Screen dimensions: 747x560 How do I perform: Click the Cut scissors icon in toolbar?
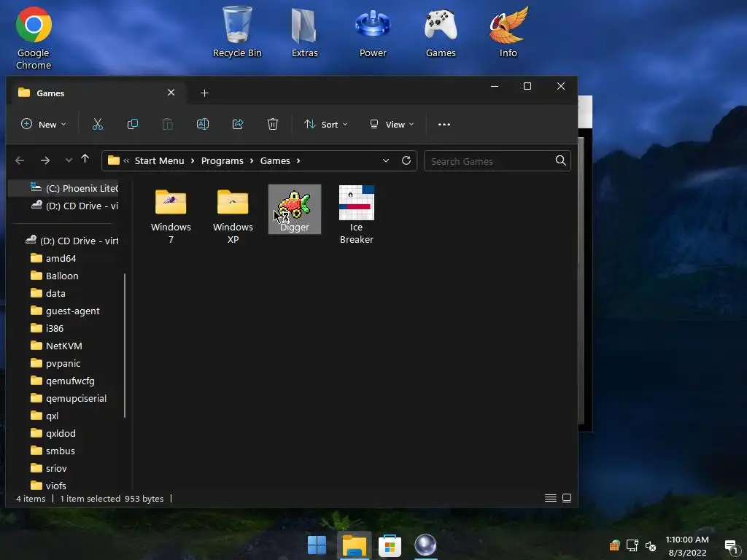click(x=98, y=124)
